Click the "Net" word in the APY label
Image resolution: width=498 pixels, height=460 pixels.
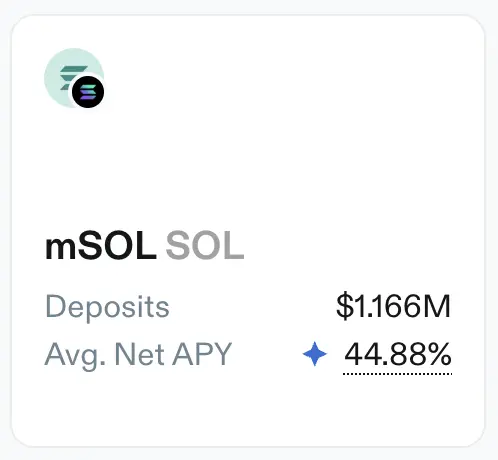(x=139, y=354)
